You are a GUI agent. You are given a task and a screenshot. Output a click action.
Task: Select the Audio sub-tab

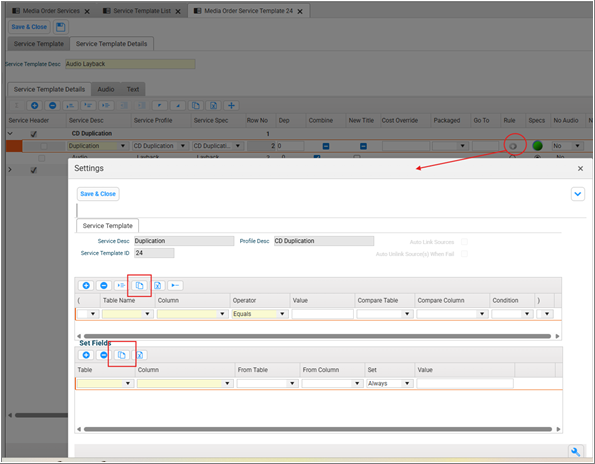click(x=106, y=90)
